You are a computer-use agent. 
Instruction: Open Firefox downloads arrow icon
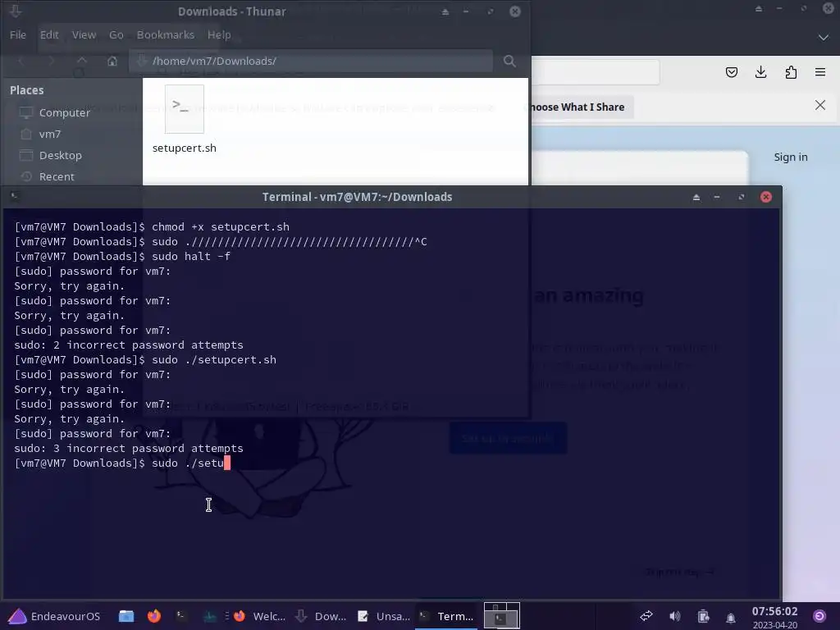(760, 72)
